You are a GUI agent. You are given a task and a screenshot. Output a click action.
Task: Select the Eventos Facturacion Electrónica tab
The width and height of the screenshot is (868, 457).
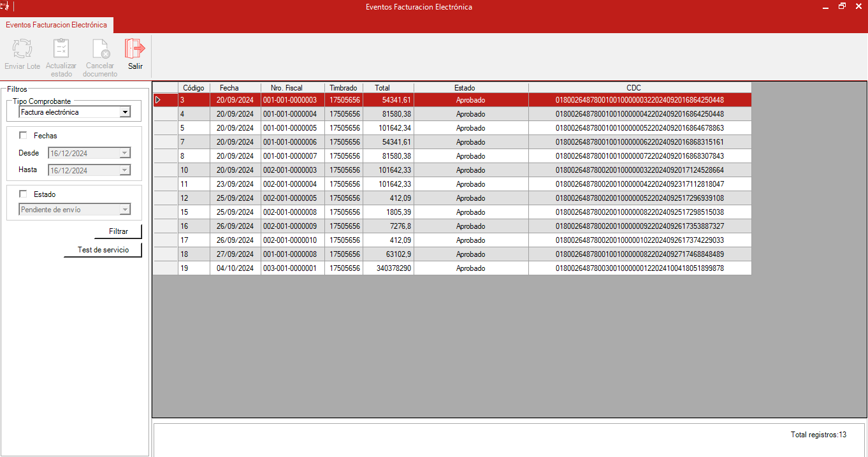[x=56, y=25]
